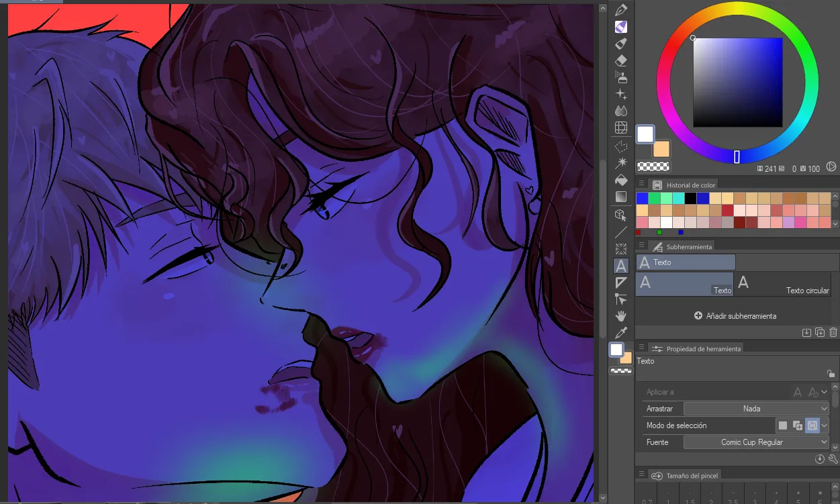Select the Fill bucket tool
Screen dimensions: 840x504
point(621,180)
